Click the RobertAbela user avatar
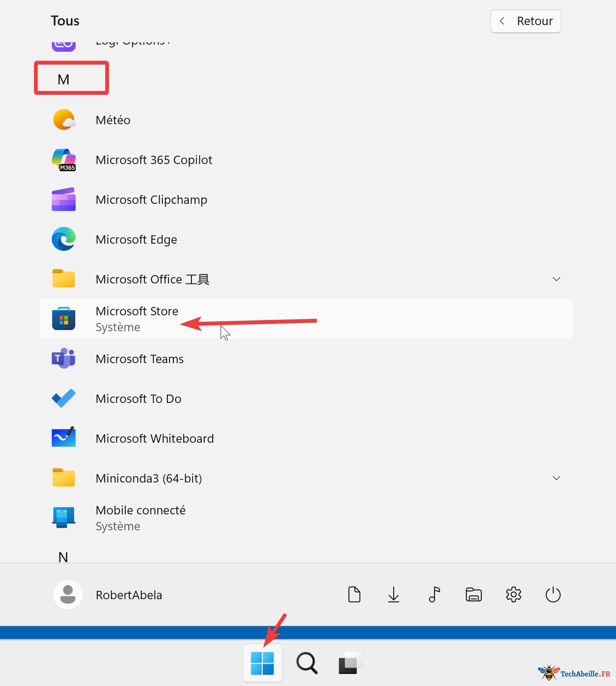Screen dimensions: 616x686 68,594
